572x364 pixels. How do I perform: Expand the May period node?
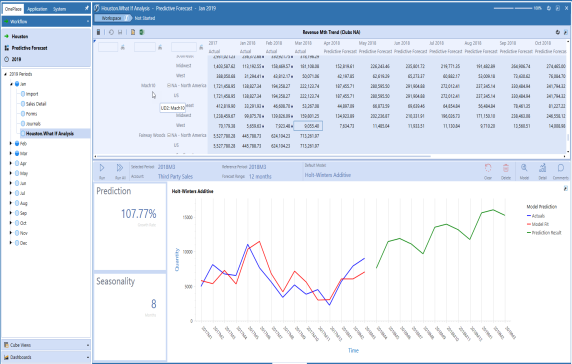tap(11, 173)
